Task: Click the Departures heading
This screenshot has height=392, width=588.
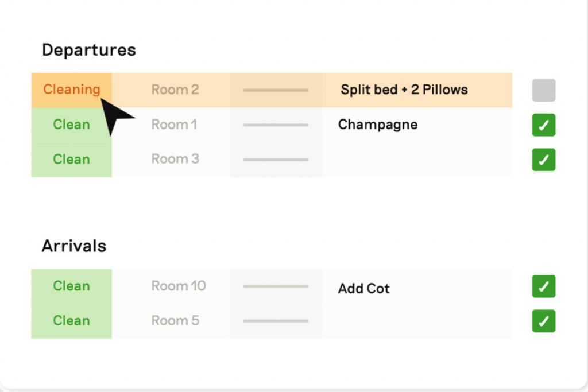Action: click(x=89, y=50)
